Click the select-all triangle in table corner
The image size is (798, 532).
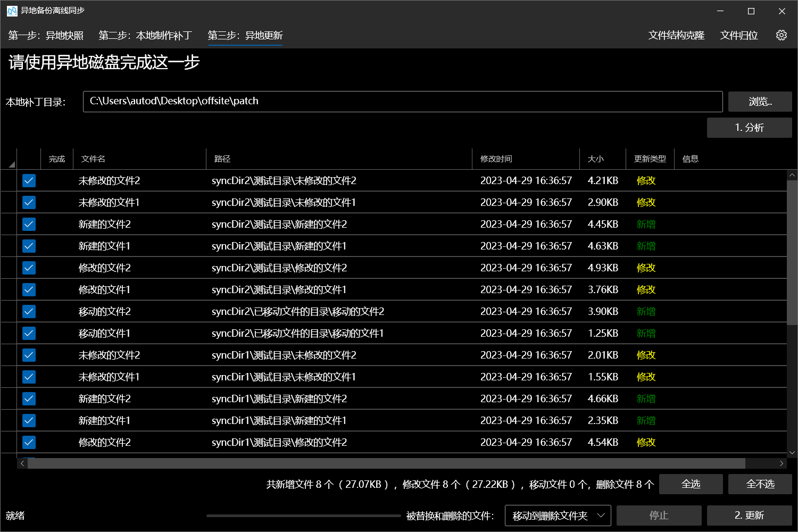click(x=11, y=164)
